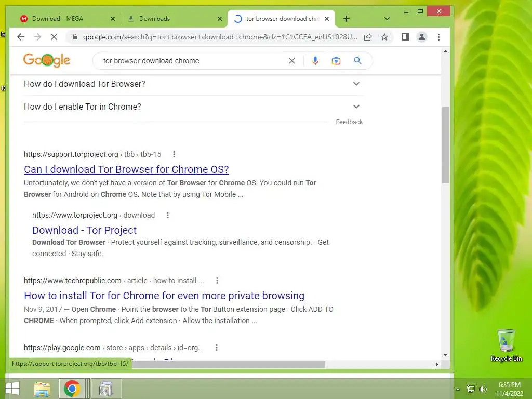Image resolution: width=532 pixels, height=399 pixels.
Task: Stop page loading with the X button
Action: [x=54, y=37]
